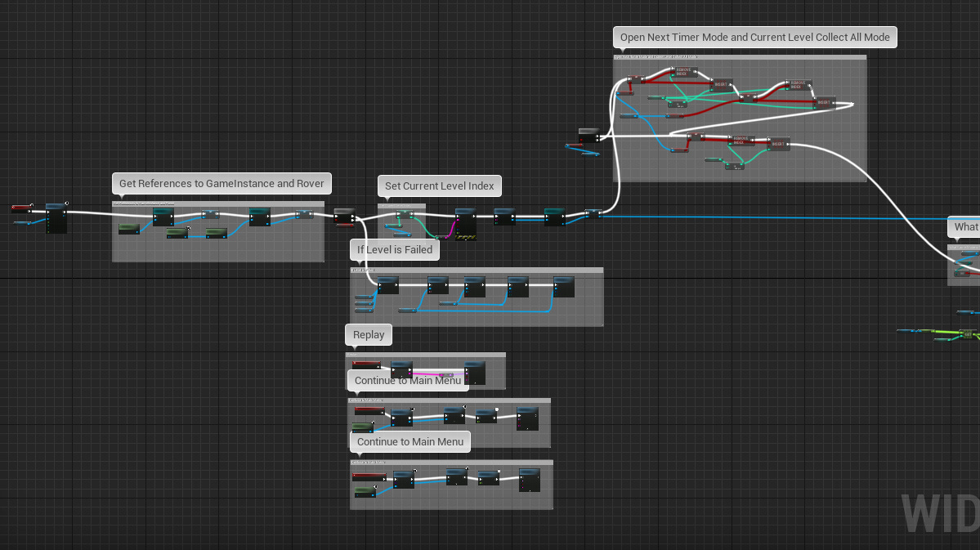
Task: Click the compact reroute node between the two cast nodes
Action: coord(210,214)
